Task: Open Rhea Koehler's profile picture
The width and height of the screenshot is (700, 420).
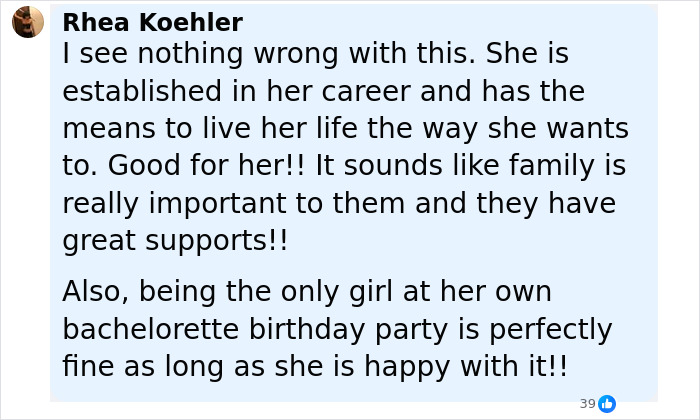Action: [27, 22]
